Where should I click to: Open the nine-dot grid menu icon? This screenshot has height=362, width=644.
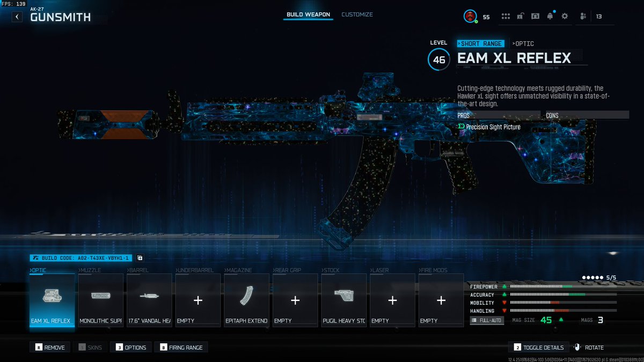coord(506,17)
